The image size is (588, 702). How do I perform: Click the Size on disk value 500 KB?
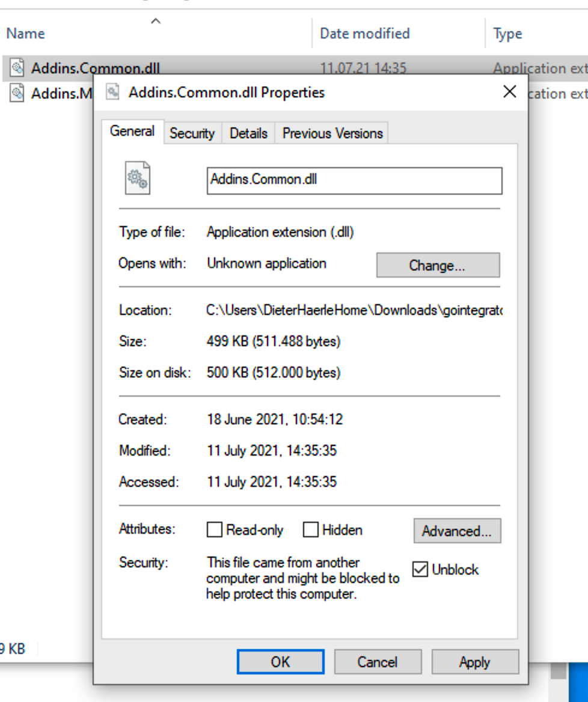273,373
